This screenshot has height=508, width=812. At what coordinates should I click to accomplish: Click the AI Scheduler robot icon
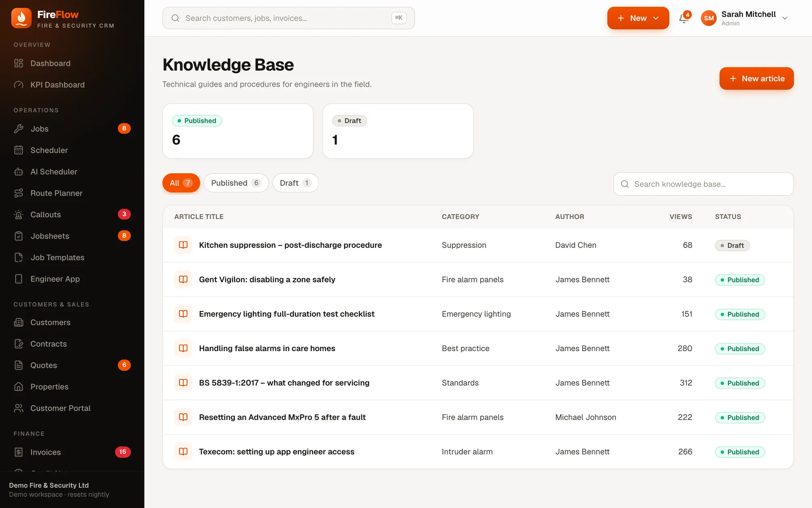19,172
